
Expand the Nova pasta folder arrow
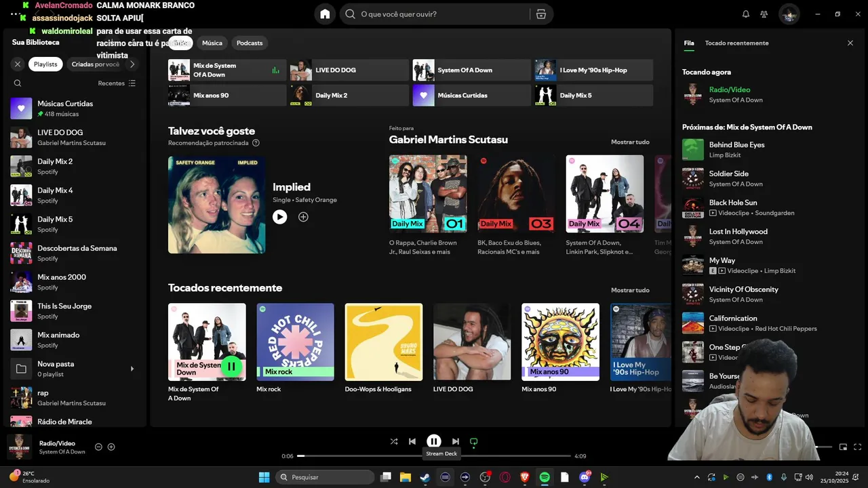(x=132, y=369)
